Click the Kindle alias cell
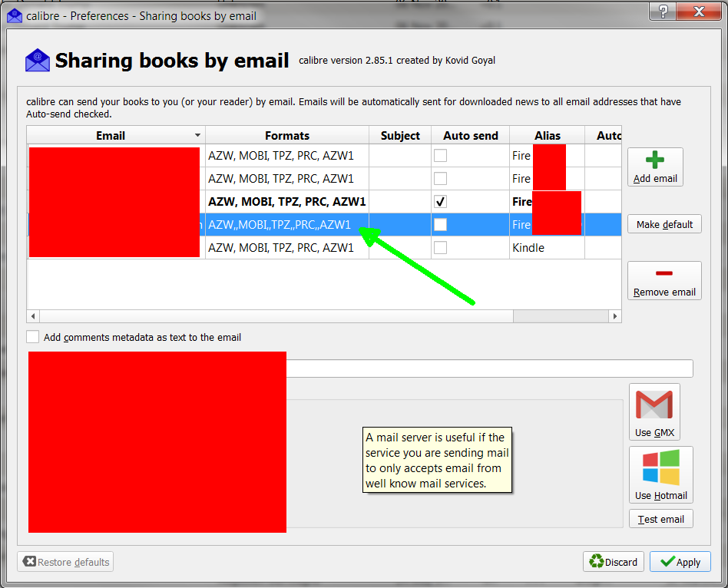The width and height of the screenshot is (728, 588). (547, 247)
